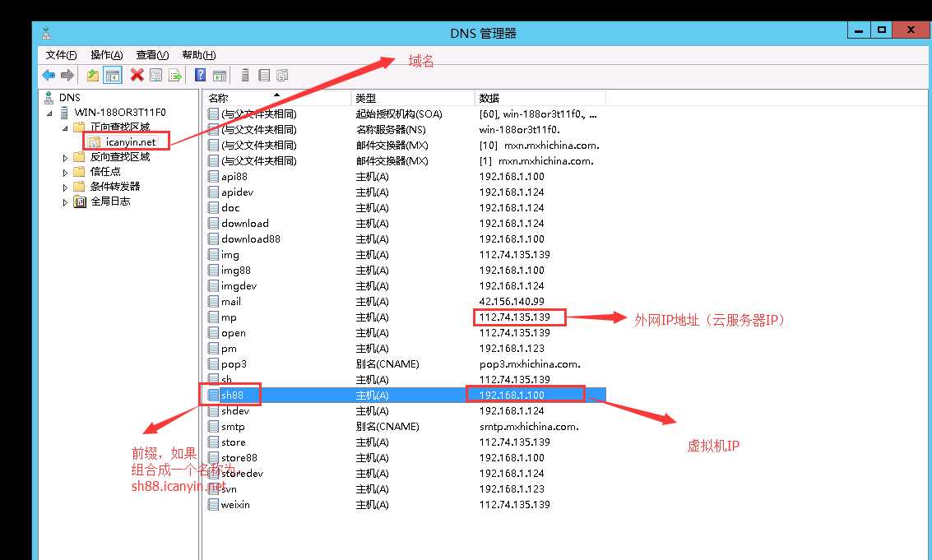
Task: Maximize the DNS Manager window
Action: pos(882,30)
